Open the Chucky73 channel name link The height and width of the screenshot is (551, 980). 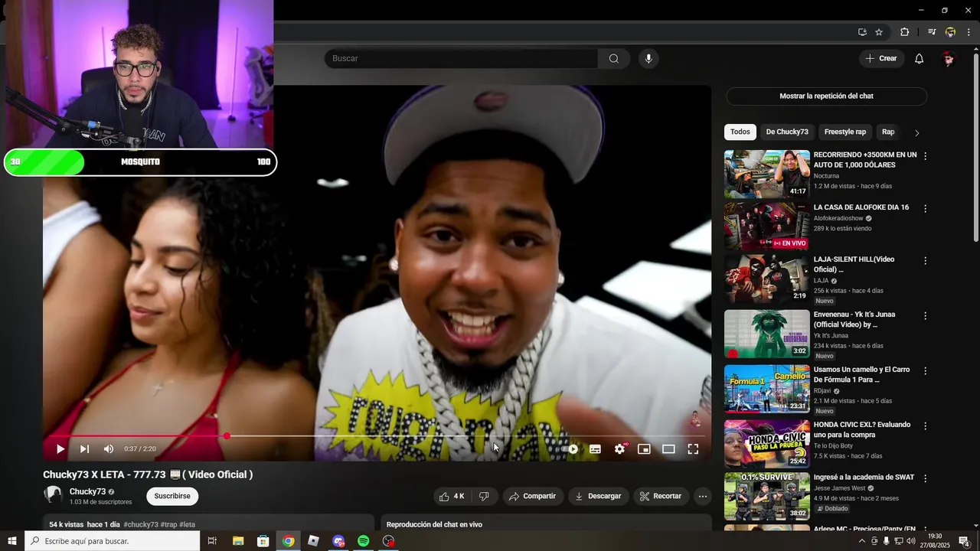tap(87, 492)
